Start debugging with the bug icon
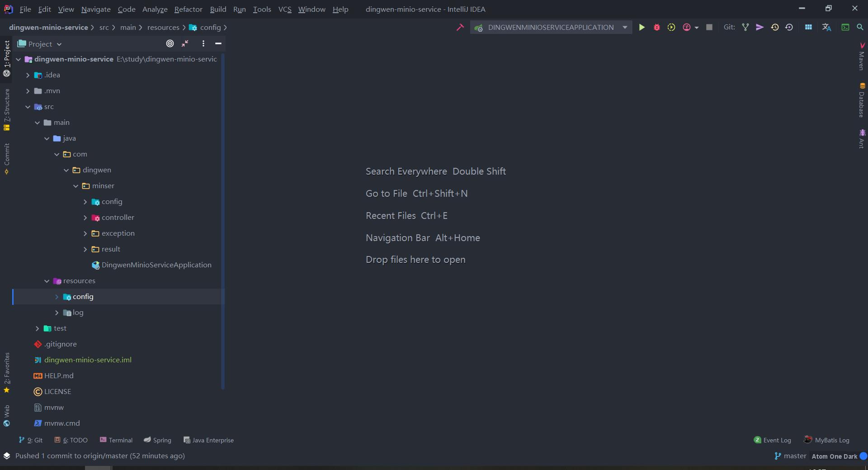This screenshot has width=868, height=470. pos(656,28)
